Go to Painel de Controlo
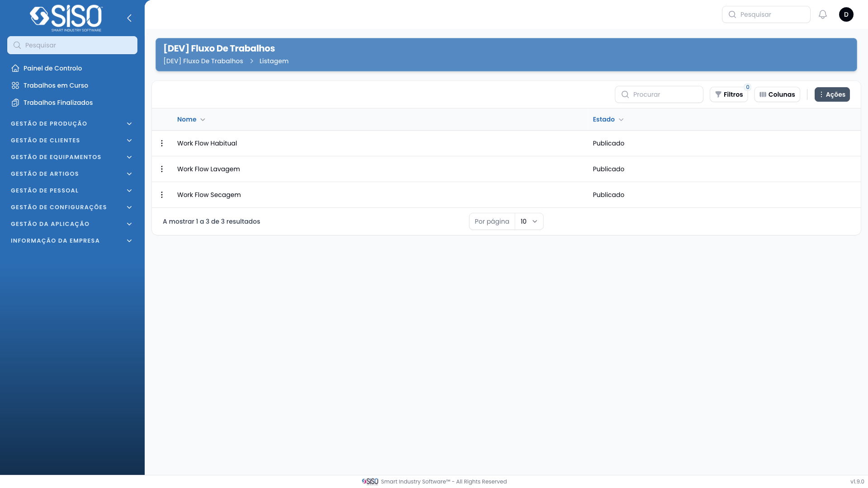This screenshot has height=488, width=868. click(52, 68)
